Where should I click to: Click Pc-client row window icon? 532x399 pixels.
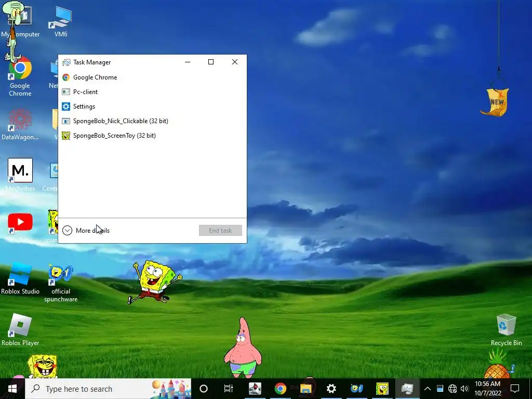tap(66, 92)
